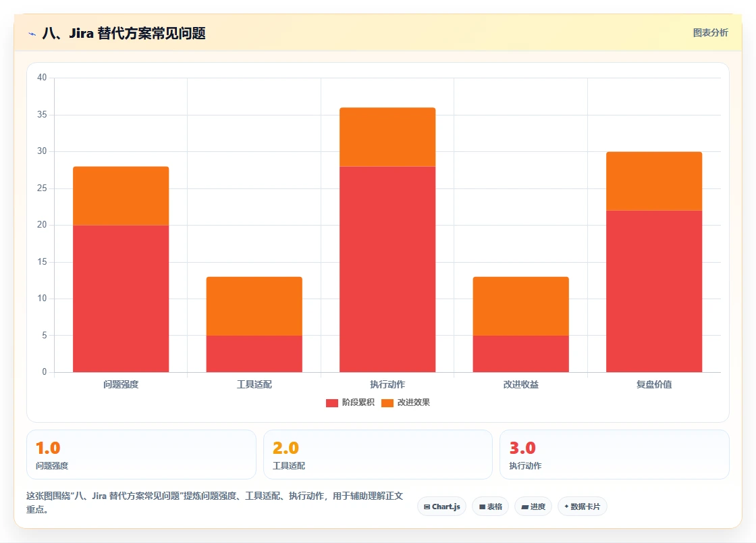Select the Chart.js tag chip
This screenshot has height=543, width=756.
click(441, 507)
